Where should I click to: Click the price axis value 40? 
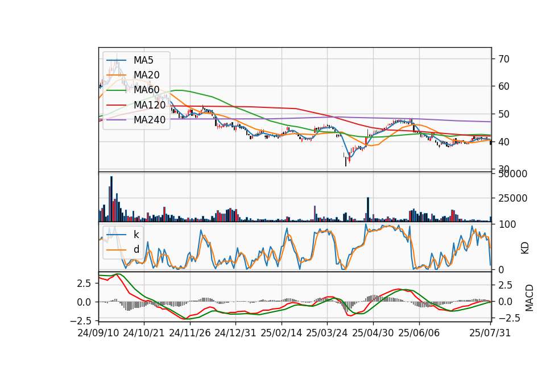(504, 142)
